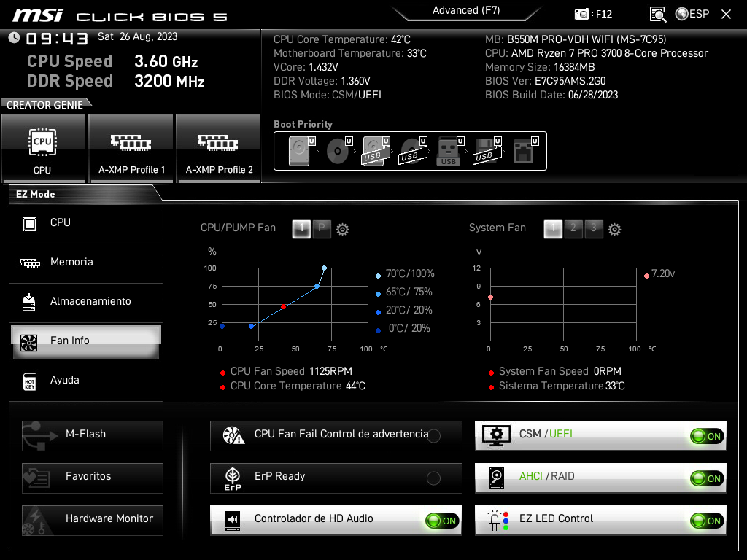Click the AHCI/RAID disk icon
This screenshot has height=560, width=747.
[x=496, y=478]
